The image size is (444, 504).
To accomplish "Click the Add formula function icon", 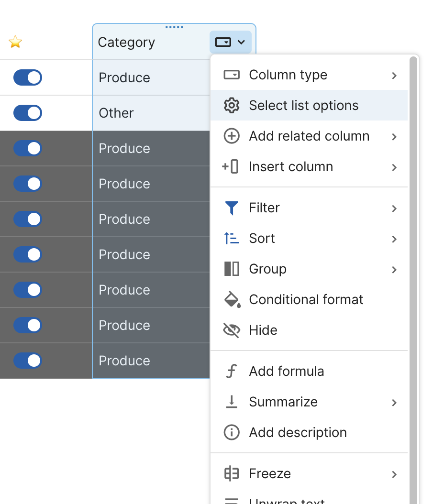I will pyautogui.click(x=232, y=371).
